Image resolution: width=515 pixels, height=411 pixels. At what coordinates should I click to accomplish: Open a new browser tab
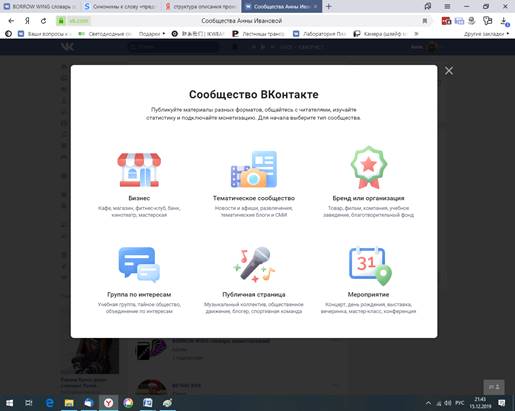329,6
